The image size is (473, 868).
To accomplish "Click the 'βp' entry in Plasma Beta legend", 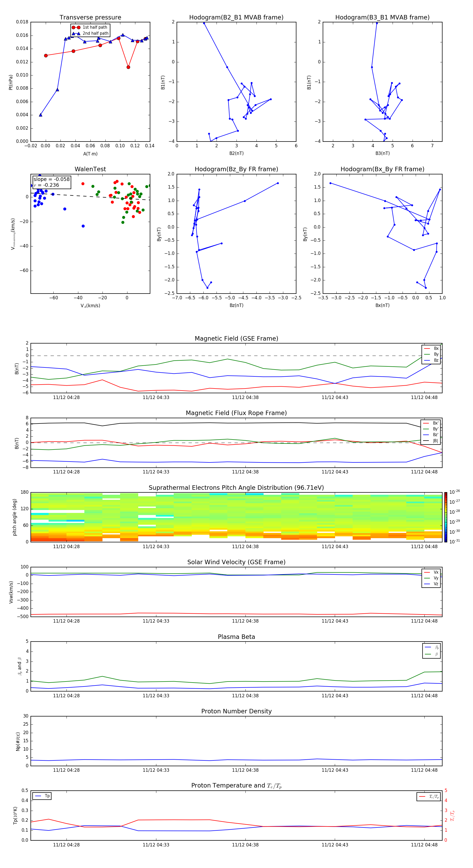I will coord(432,647).
